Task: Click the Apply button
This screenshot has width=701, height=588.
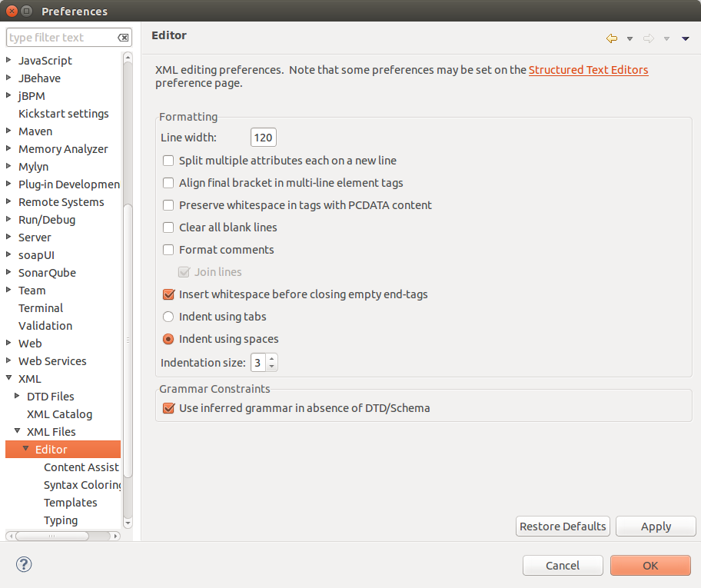Action: (656, 527)
